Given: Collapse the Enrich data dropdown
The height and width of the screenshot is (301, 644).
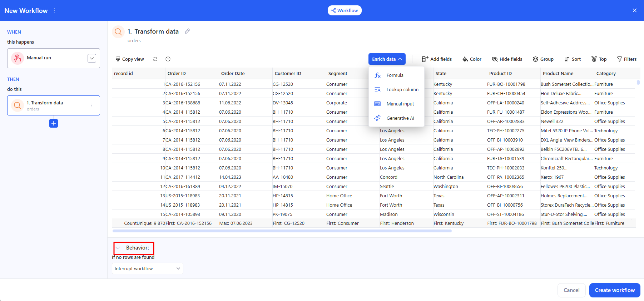Looking at the screenshot, I should (x=387, y=59).
